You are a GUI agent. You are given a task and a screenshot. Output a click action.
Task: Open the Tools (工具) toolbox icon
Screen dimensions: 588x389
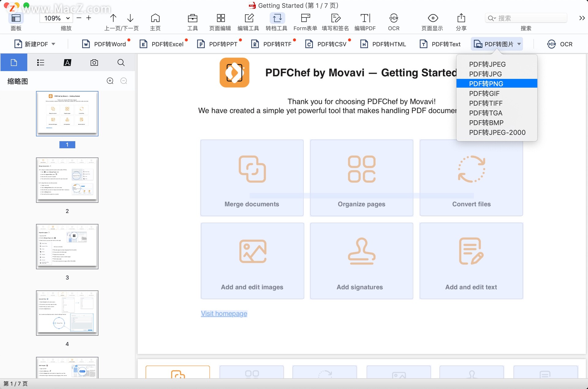[193, 18]
